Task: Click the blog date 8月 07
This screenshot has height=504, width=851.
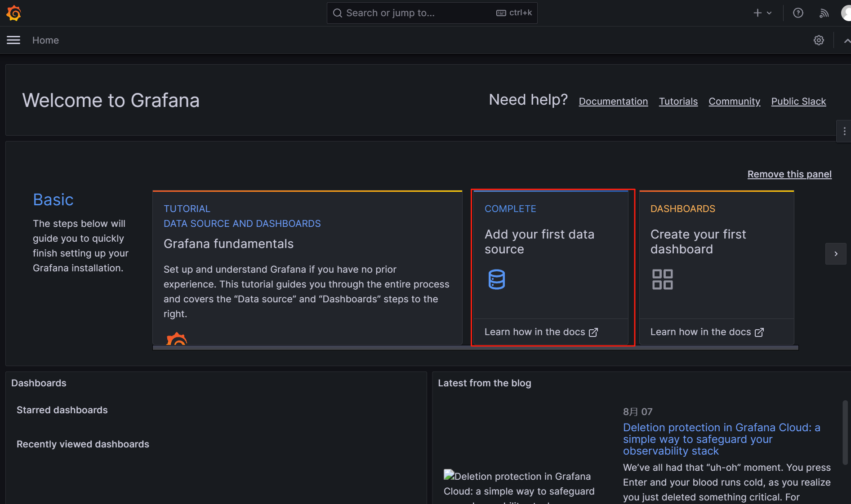Action: (637, 411)
